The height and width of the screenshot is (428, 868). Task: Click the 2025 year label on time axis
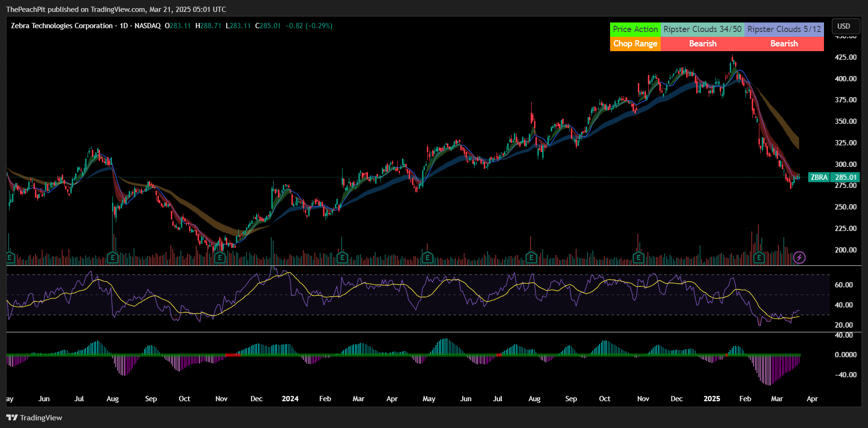point(712,399)
